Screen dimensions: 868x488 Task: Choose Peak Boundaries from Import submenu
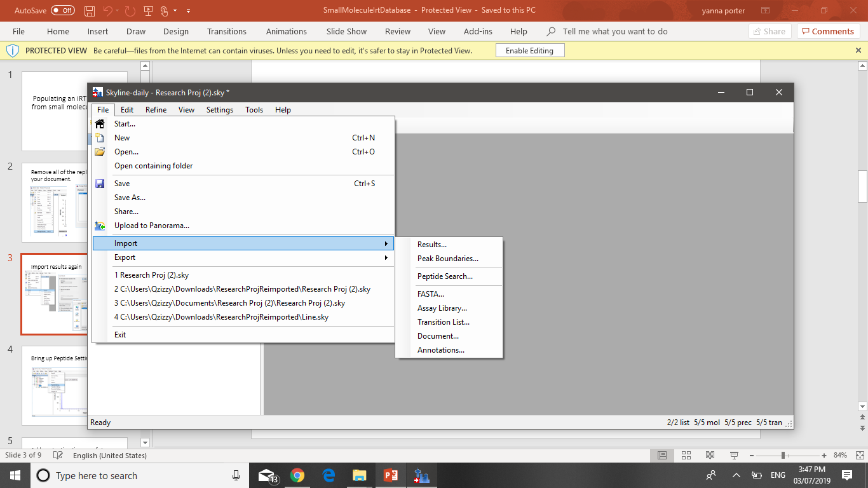447,259
